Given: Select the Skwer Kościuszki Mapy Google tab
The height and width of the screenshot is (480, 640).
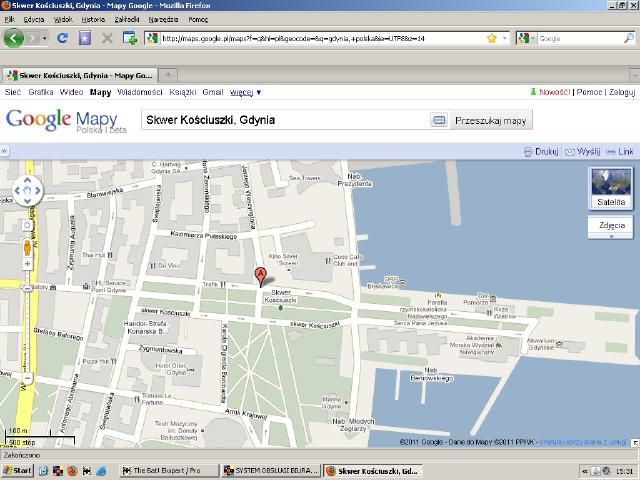Looking at the screenshot, I should (80, 76).
